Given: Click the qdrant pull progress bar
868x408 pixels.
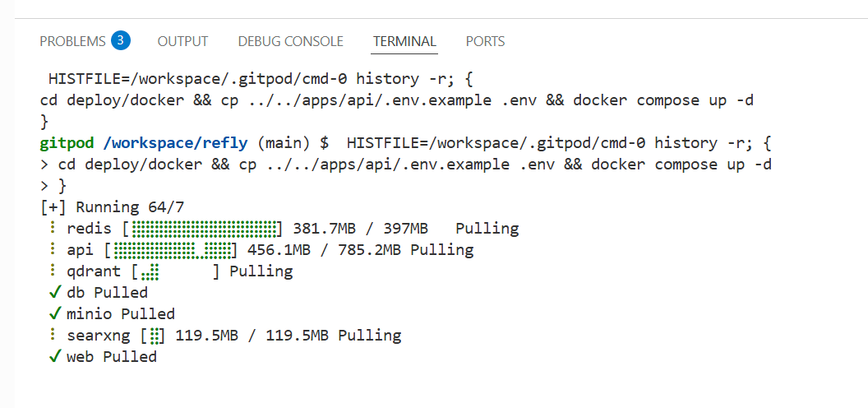Looking at the screenshot, I should [x=176, y=271].
